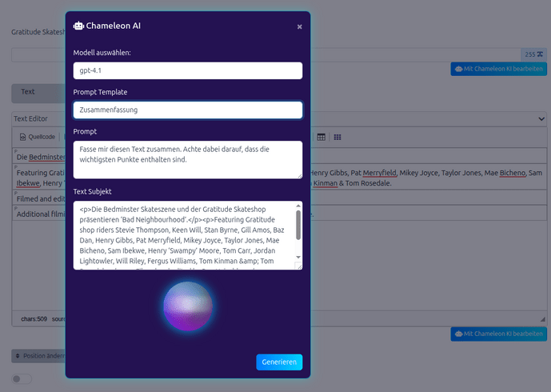Click the Chameleon AI robot icon
551x392 pixels.
78,26
